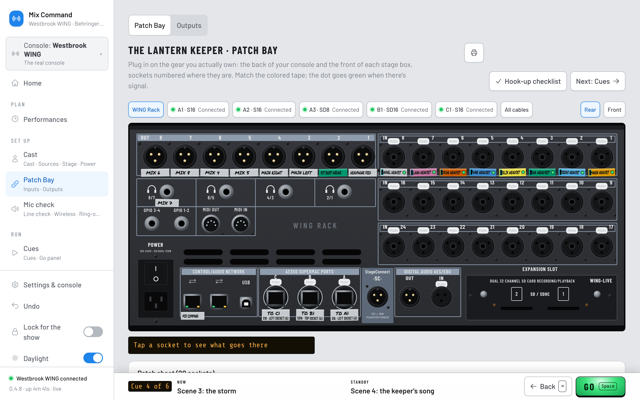
Task: Click the orange tape label under input 6
Action: pos(453,172)
